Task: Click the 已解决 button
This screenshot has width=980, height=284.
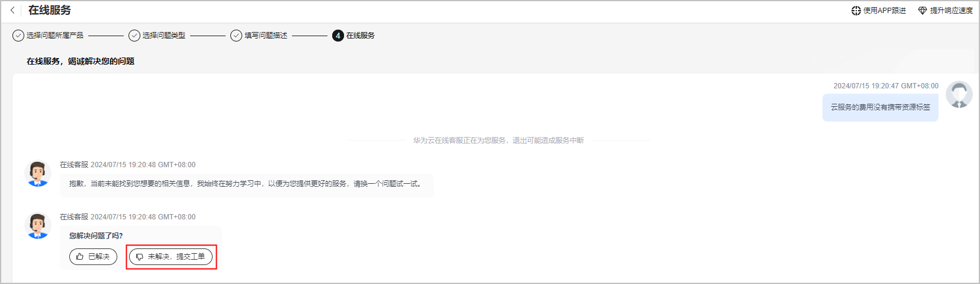Action: [94, 257]
